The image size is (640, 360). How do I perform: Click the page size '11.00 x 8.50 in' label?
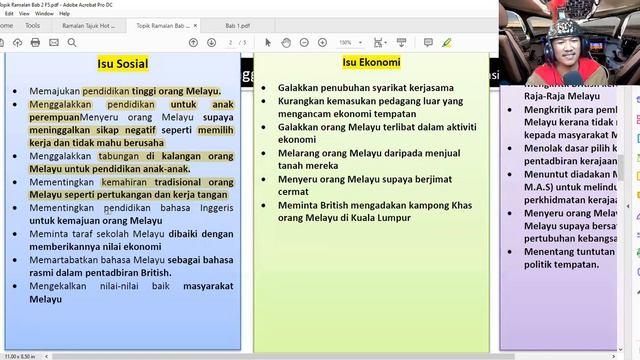click(20, 356)
